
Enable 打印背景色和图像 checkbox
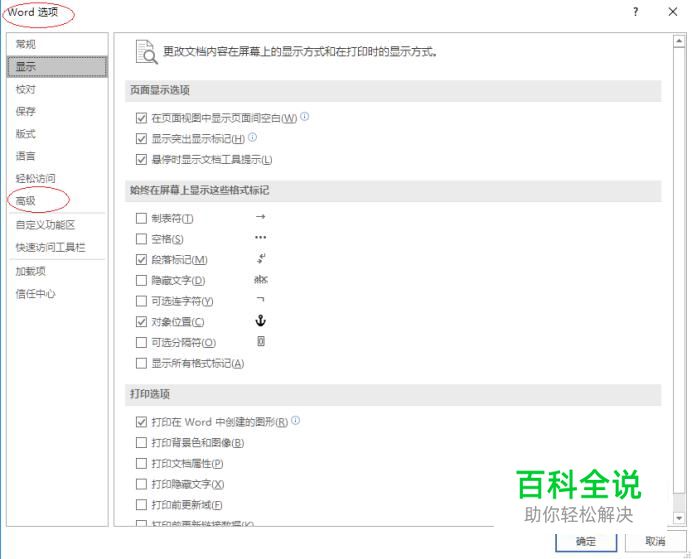[x=141, y=443]
